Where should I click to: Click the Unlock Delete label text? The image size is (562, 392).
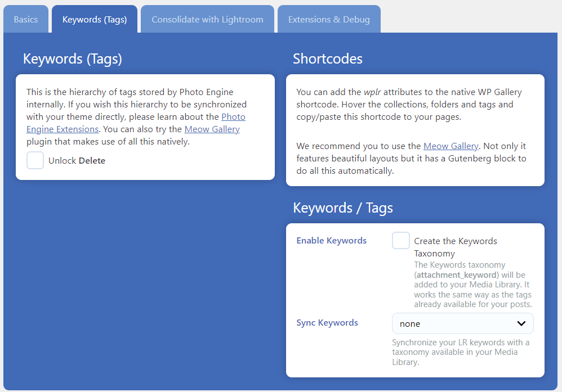77,161
